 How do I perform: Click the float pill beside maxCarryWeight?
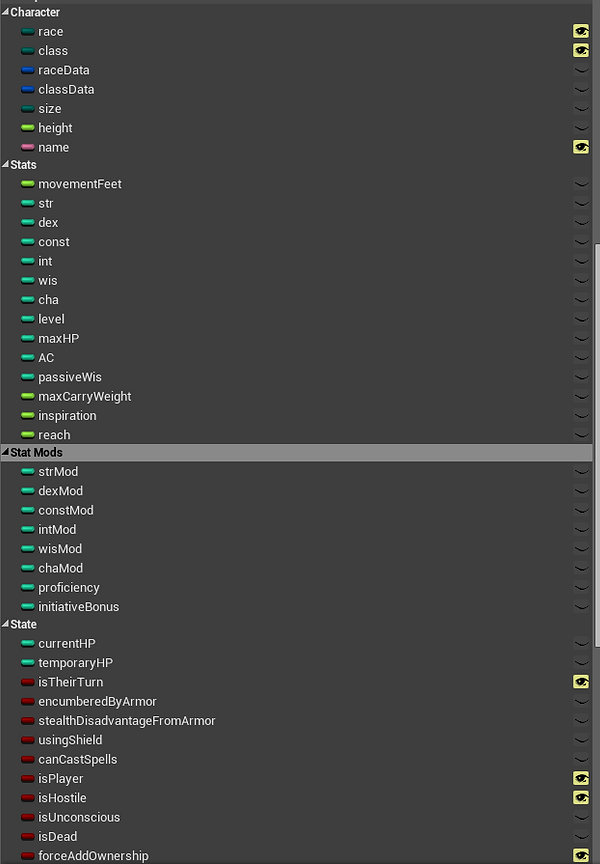tap(28, 396)
